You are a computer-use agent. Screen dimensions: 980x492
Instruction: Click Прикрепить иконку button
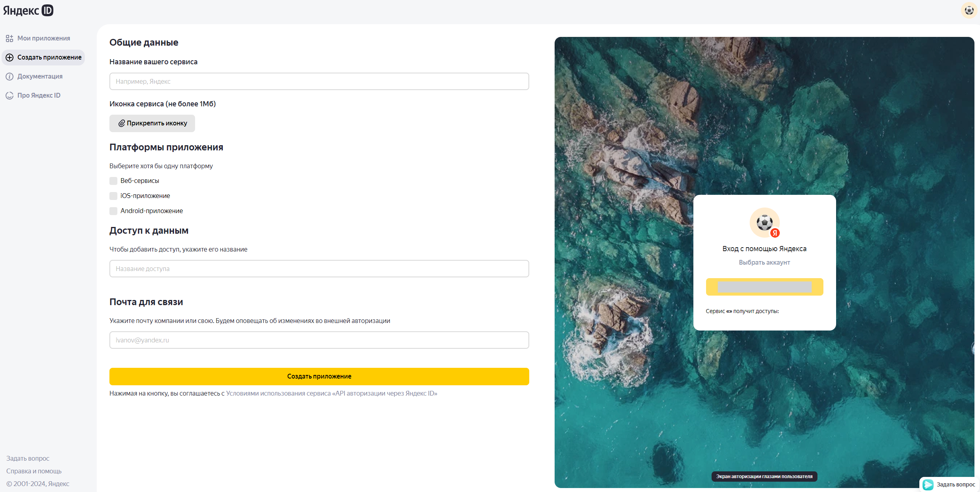[152, 123]
